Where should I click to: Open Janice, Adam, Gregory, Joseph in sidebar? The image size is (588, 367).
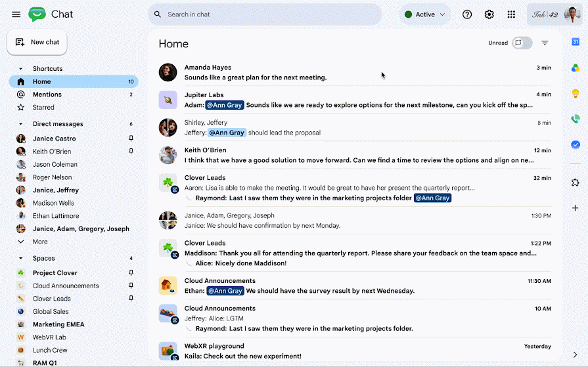tap(74, 228)
